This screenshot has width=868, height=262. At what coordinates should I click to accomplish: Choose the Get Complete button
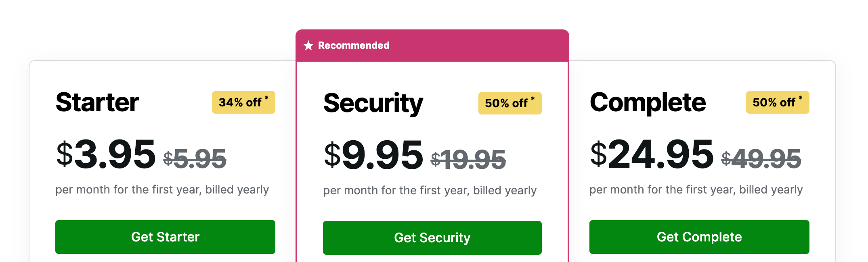pos(699,237)
